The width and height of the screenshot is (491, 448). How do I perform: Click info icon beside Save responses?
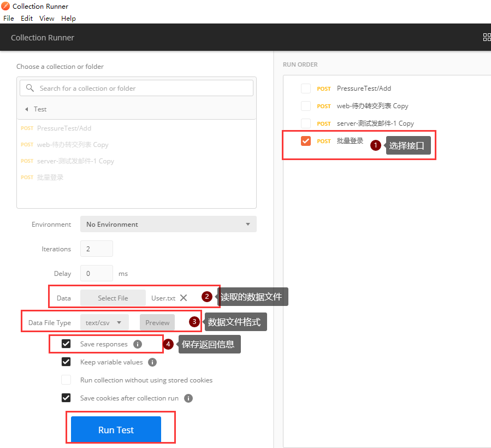tap(138, 344)
